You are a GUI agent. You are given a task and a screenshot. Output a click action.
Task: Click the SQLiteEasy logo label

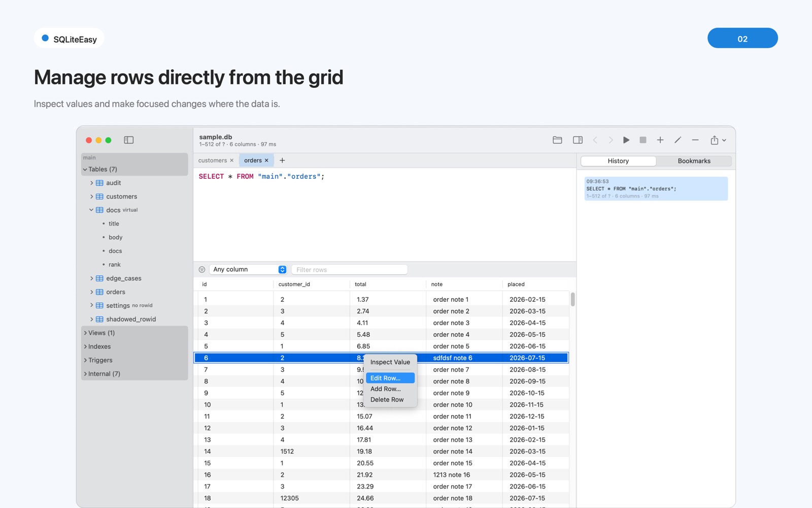click(x=70, y=39)
